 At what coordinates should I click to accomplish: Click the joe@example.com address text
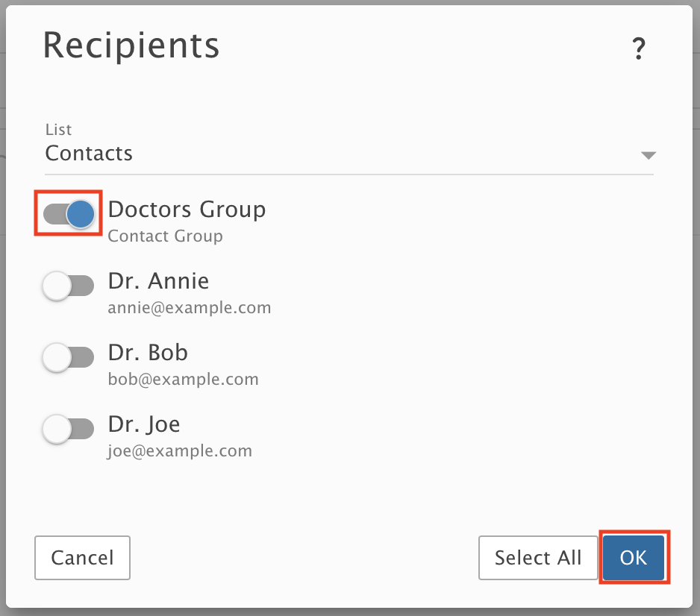pyautogui.click(x=180, y=450)
